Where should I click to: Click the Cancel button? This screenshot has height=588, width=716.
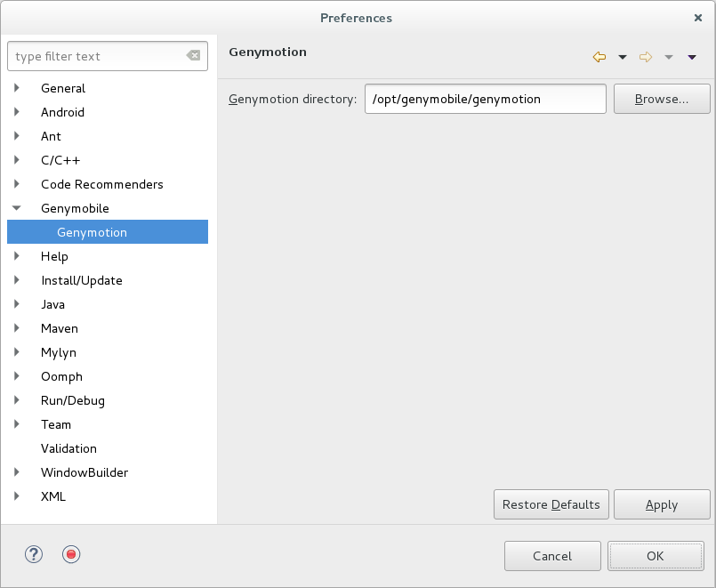[x=552, y=556]
